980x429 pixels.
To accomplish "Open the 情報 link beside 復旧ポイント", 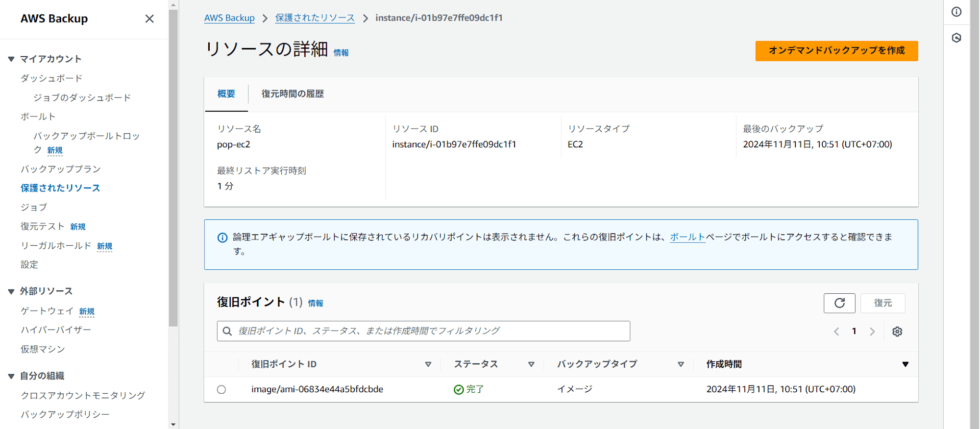I will [316, 303].
